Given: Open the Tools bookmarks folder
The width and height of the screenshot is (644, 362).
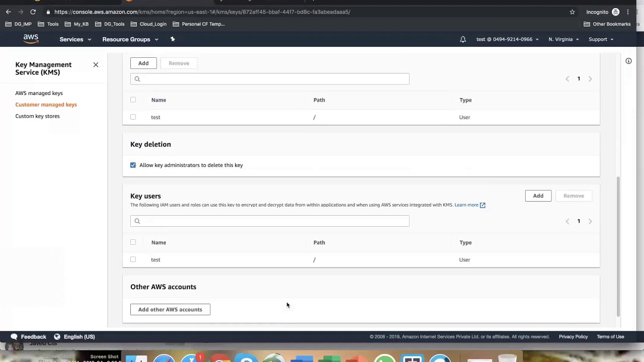Looking at the screenshot, I should 48,24.
